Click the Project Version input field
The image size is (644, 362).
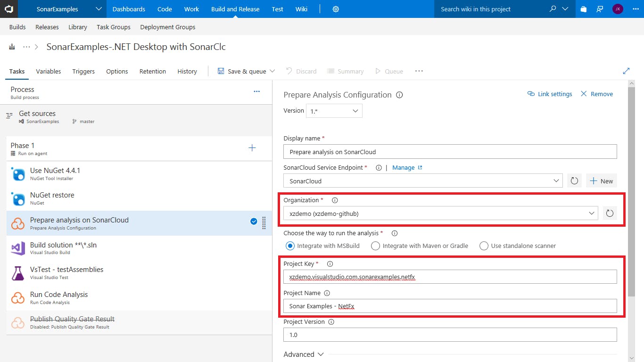click(x=450, y=335)
